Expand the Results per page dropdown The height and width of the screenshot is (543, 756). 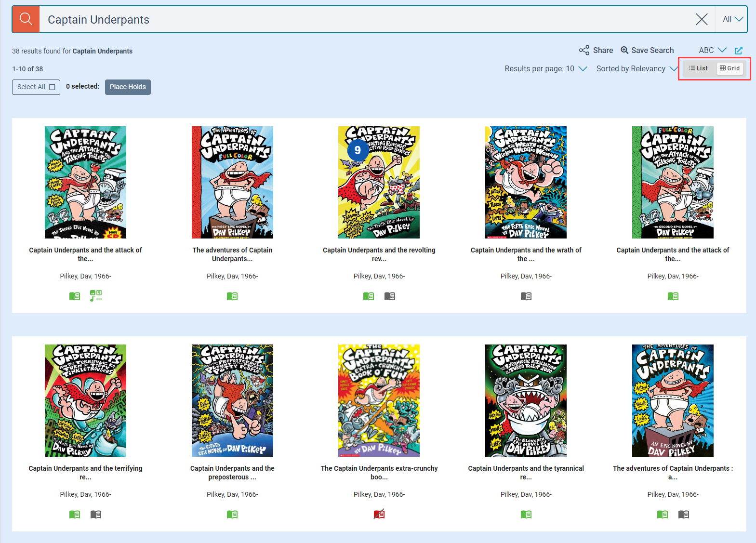pyautogui.click(x=546, y=68)
